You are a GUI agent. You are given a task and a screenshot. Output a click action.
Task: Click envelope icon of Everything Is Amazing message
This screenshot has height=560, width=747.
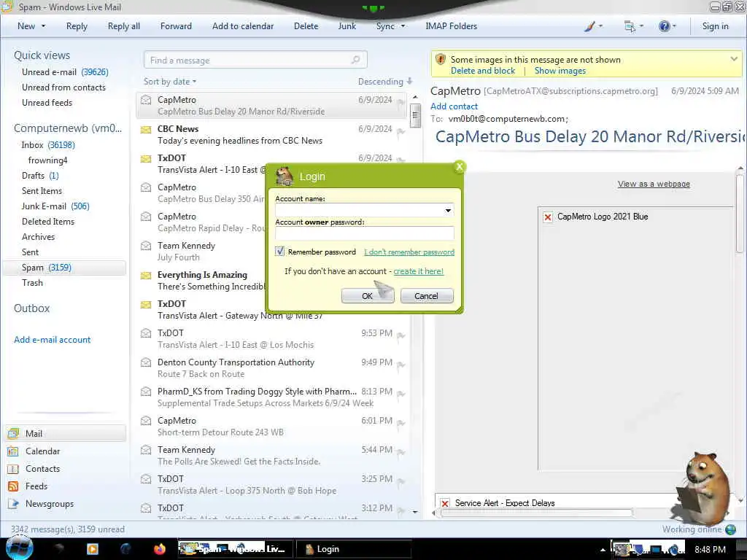tap(146, 275)
